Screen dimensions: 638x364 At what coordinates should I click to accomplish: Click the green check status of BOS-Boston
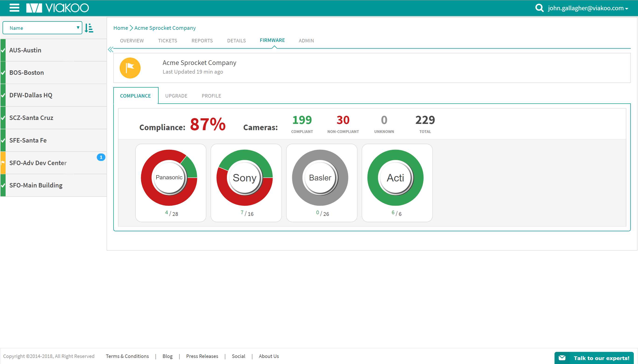(x=3, y=73)
